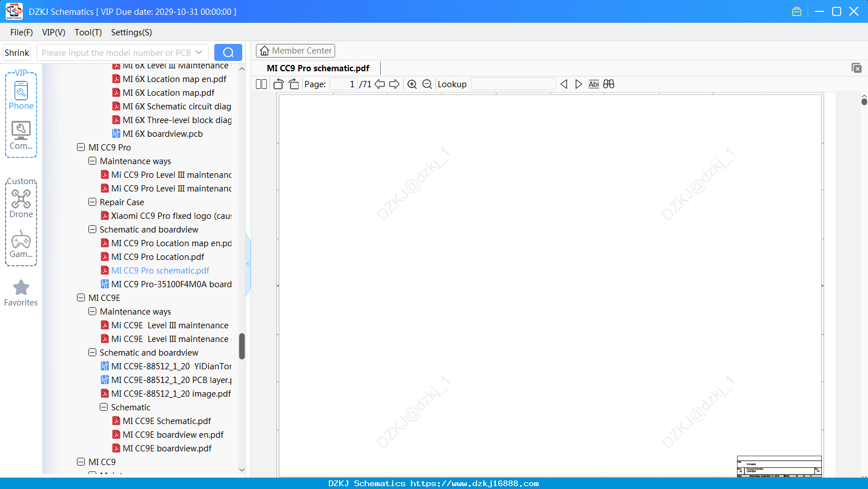Select the MI CC9 Pro schematic.pdf tab

point(318,68)
